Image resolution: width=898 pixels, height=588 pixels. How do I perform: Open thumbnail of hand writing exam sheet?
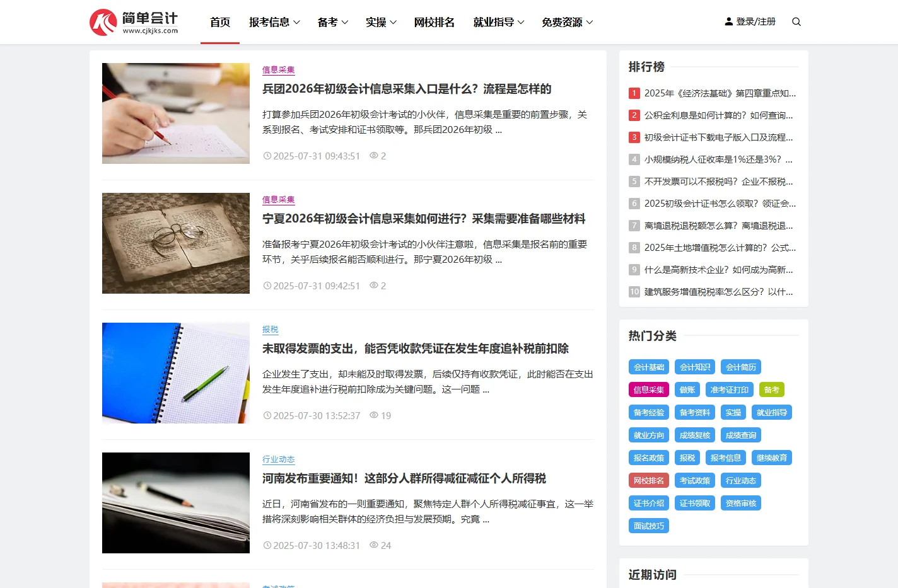(x=176, y=113)
